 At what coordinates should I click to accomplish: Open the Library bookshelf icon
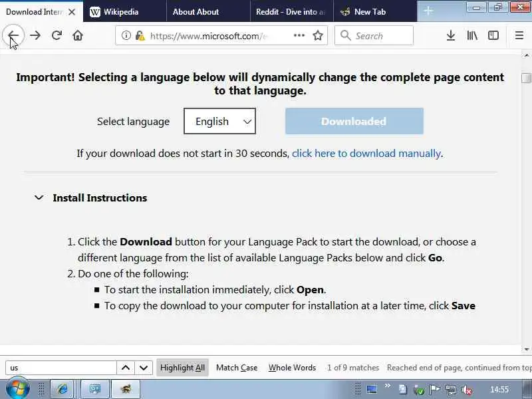click(472, 35)
